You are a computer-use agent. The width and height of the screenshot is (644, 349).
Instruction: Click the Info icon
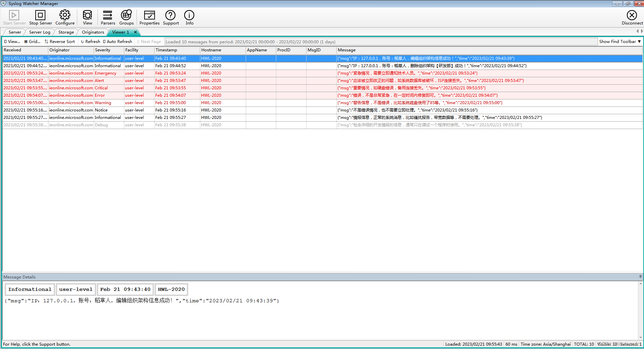coord(189,17)
